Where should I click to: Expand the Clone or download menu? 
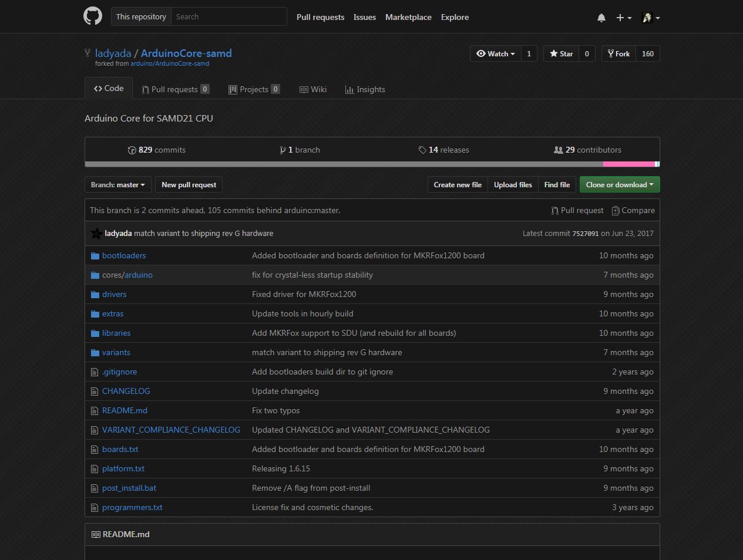click(x=619, y=184)
